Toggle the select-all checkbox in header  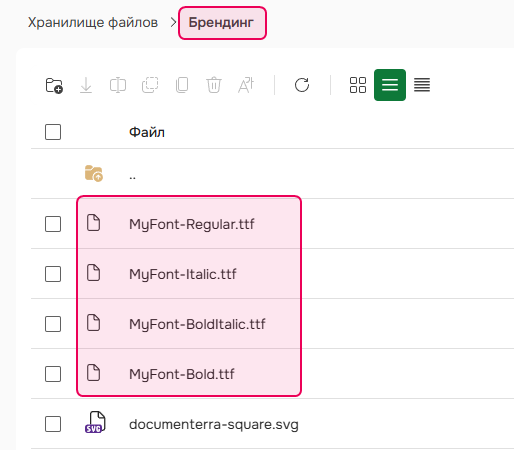click(x=53, y=132)
